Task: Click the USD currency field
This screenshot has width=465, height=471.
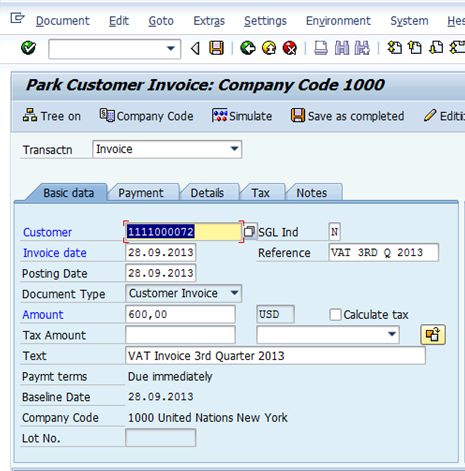Action: tap(275, 314)
